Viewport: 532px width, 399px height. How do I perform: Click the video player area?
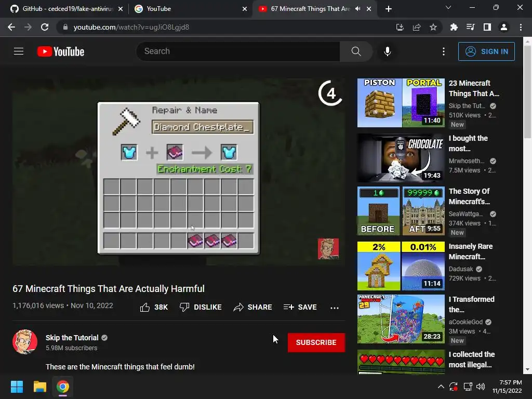pos(179,171)
